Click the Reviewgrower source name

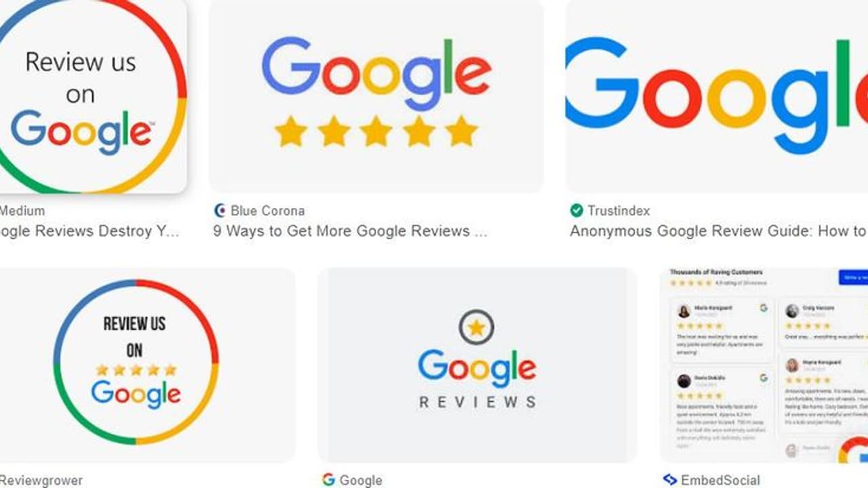click(41, 481)
